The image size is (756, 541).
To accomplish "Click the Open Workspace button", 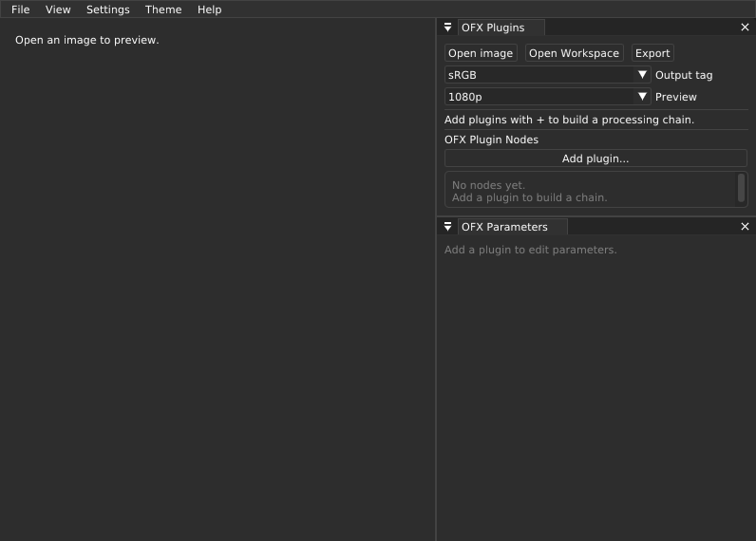I will 574,53.
